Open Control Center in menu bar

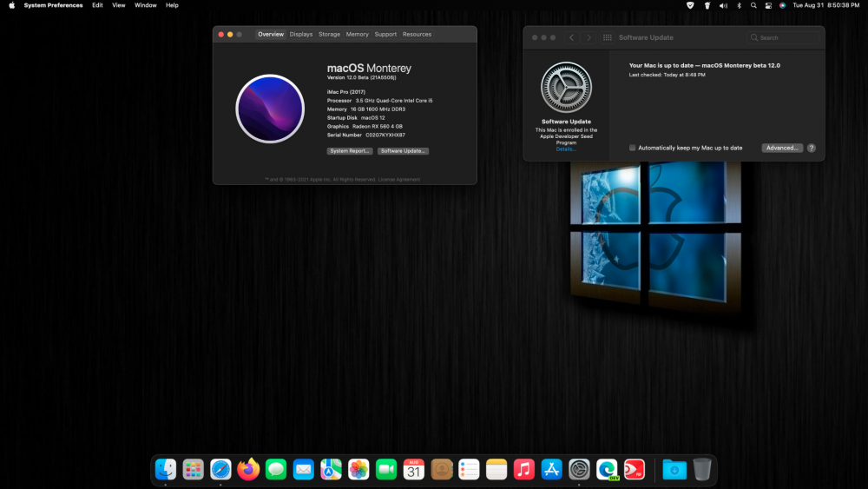[768, 5]
